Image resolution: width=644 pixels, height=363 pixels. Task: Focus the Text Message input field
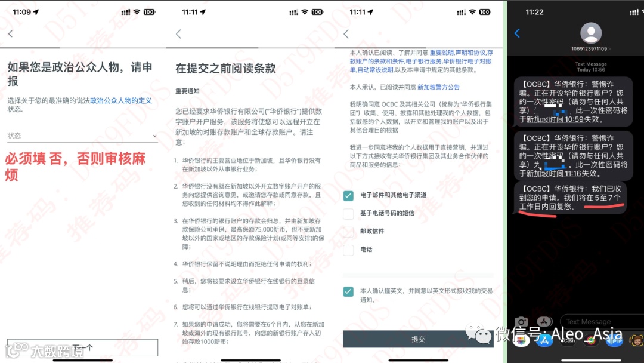602,321
